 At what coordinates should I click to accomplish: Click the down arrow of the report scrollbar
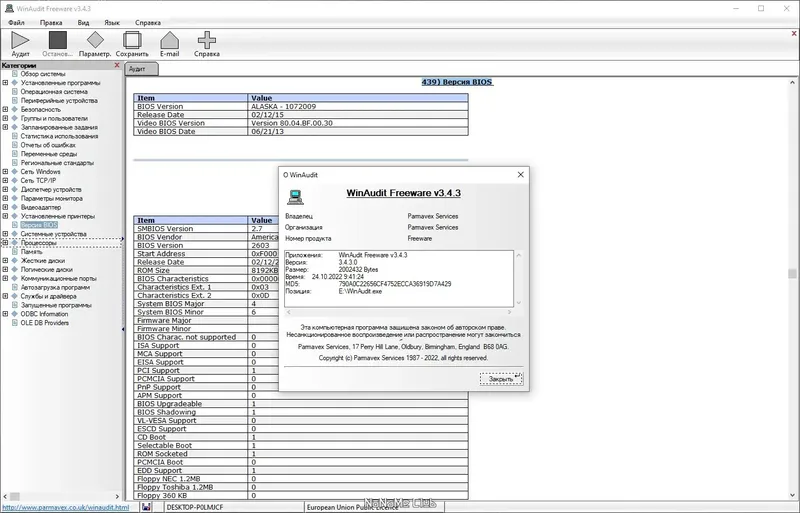pyautogui.click(x=792, y=495)
